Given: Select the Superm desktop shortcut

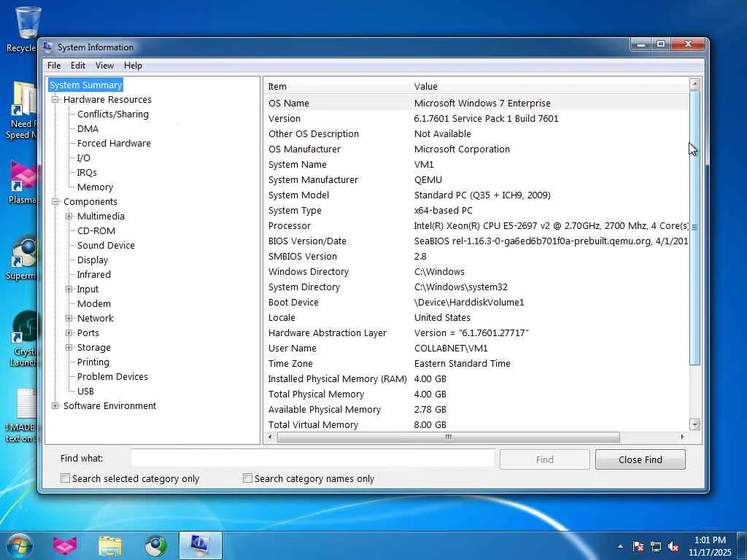Looking at the screenshot, I should coord(21,257).
